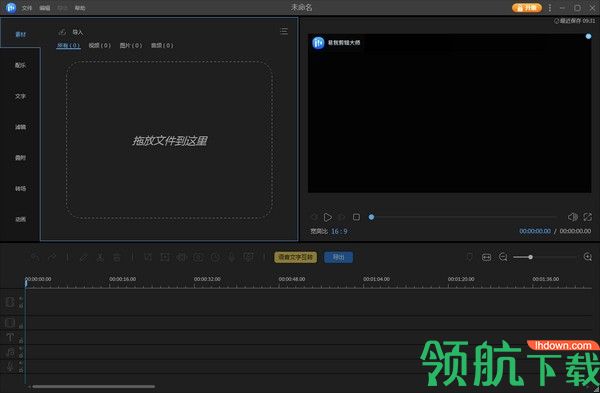The height and width of the screenshot is (393, 600).
Task: Switch to the 视频 (0) media tab
Action: (99, 46)
